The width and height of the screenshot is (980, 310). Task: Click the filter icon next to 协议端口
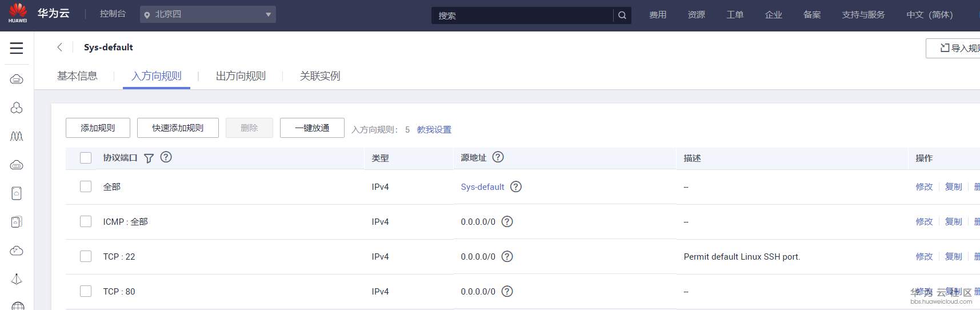pyautogui.click(x=149, y=158)
